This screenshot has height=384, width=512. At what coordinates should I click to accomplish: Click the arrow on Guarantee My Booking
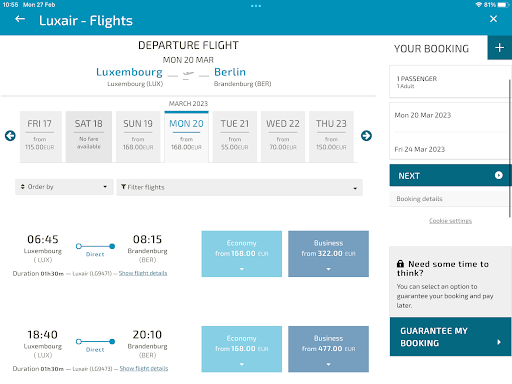pos(499,342)
